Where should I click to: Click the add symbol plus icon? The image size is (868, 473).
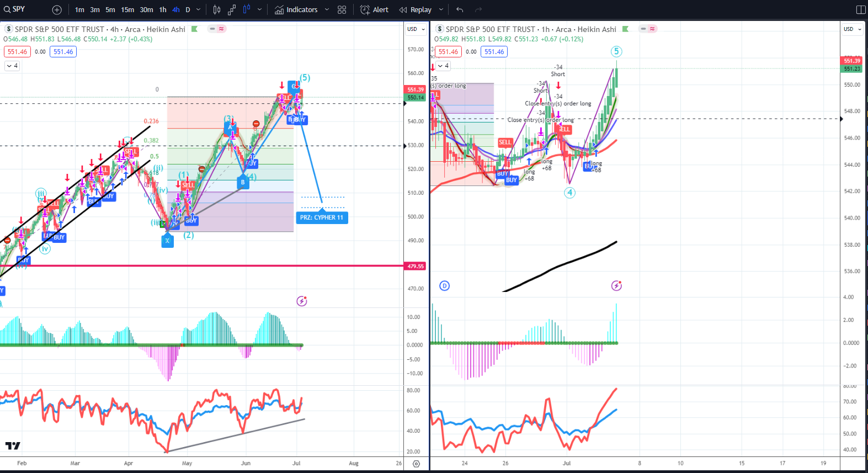pyautogui.click(x=57, y=10)
